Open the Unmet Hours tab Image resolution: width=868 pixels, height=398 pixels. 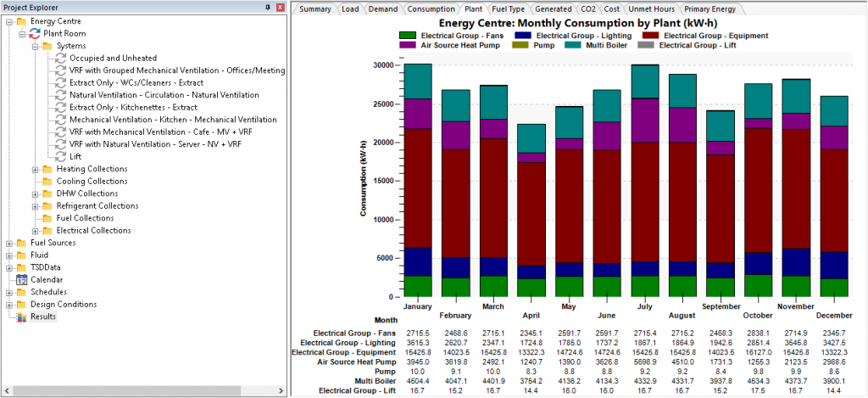(x=646, y=9)
